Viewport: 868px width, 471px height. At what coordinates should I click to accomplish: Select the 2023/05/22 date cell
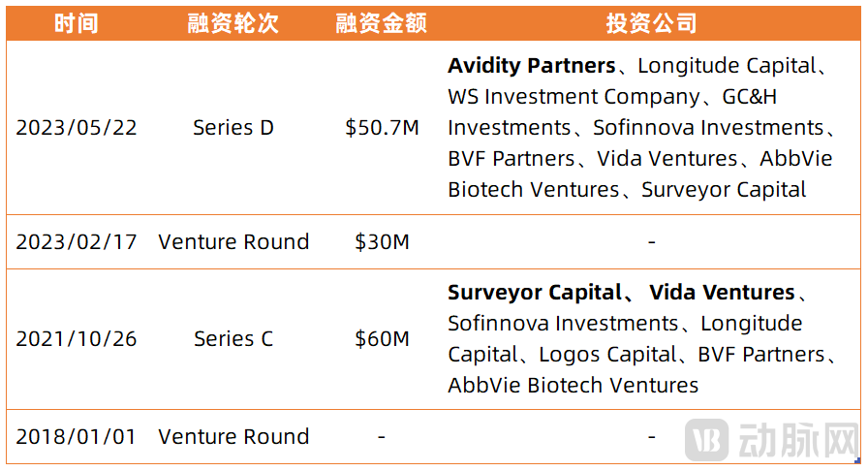pyautogui.click(x=77, y=128)
